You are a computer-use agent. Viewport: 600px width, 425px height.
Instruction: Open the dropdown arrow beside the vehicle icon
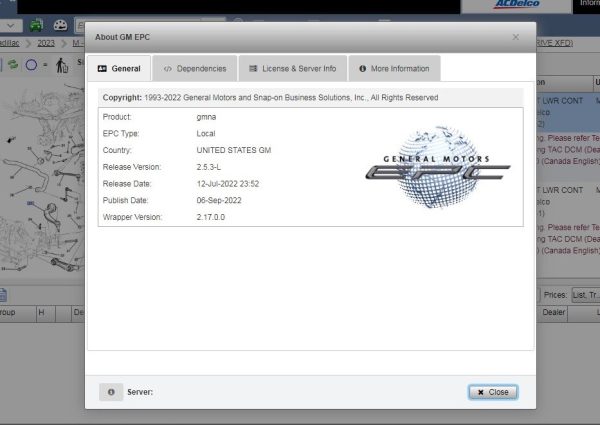coord(10,26)
